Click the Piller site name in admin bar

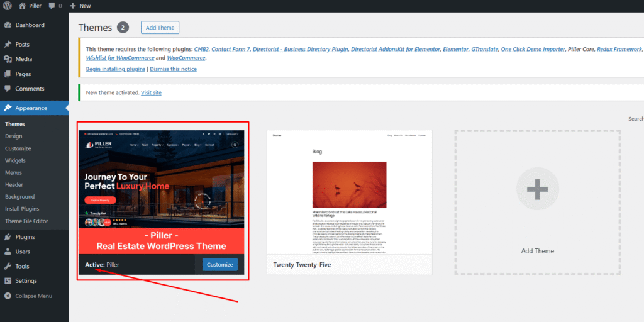[36, 6]
